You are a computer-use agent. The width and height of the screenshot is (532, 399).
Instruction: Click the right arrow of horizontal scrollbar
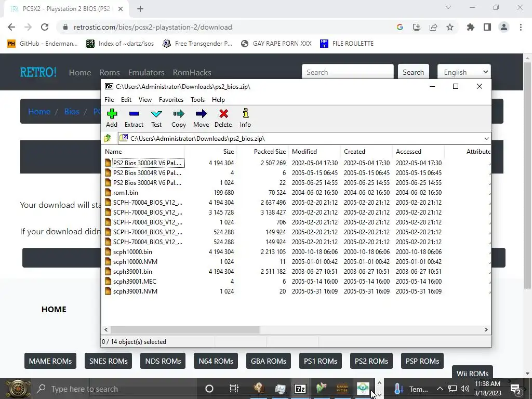pos(486,329)
